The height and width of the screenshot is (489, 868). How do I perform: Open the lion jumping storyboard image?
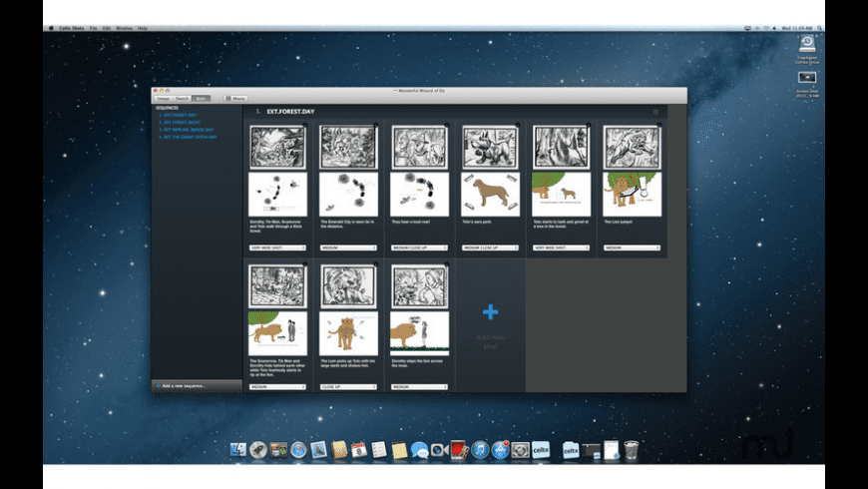(632, 148)
